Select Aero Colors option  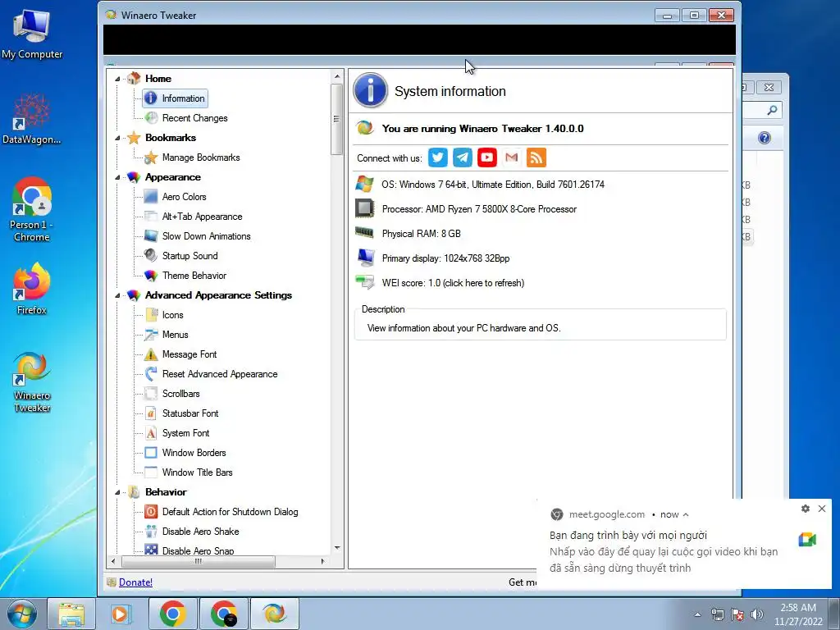click(x=184, y=197)
